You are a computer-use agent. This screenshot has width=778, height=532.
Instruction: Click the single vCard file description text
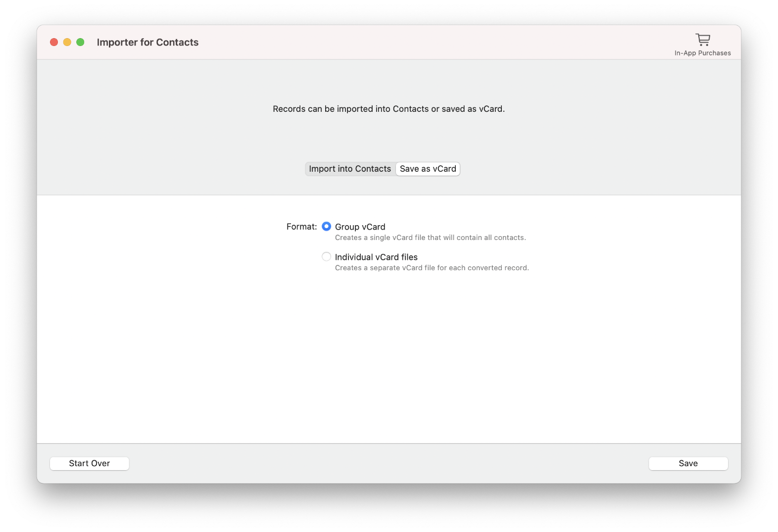pyautogui.click(x=430, y=238)
